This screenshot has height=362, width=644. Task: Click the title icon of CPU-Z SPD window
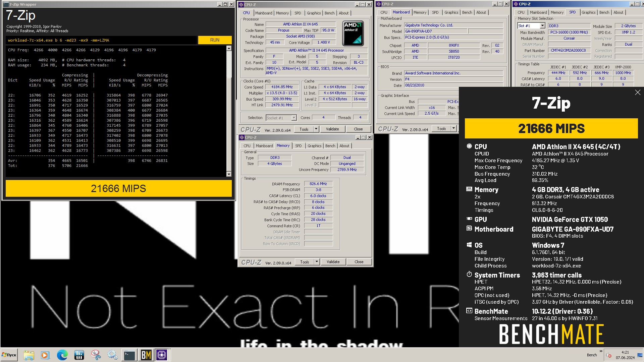click(516, 4)
